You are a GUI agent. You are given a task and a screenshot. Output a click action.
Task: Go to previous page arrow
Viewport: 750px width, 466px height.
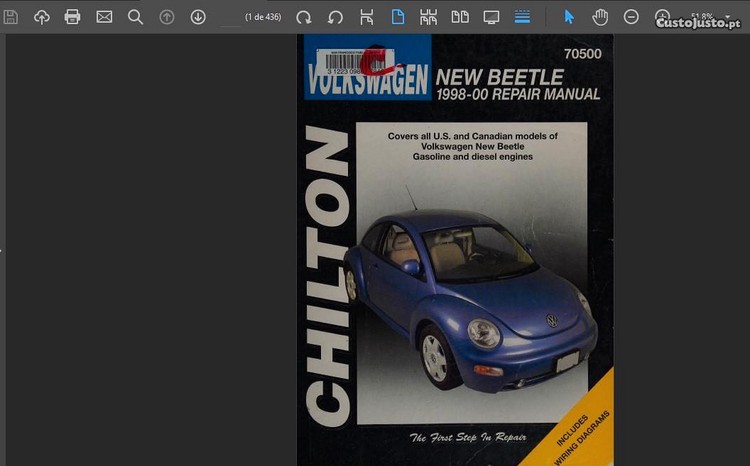167,17
